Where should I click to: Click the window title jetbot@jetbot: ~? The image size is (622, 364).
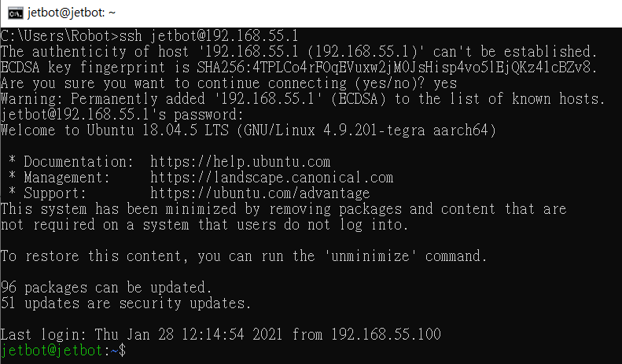(72, 13)
